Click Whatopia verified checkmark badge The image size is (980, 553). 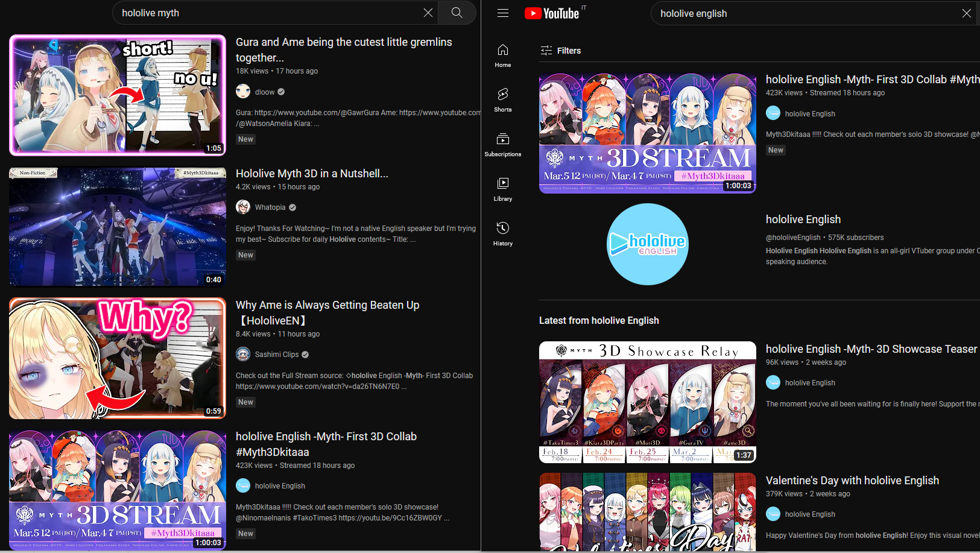point(292,207)
